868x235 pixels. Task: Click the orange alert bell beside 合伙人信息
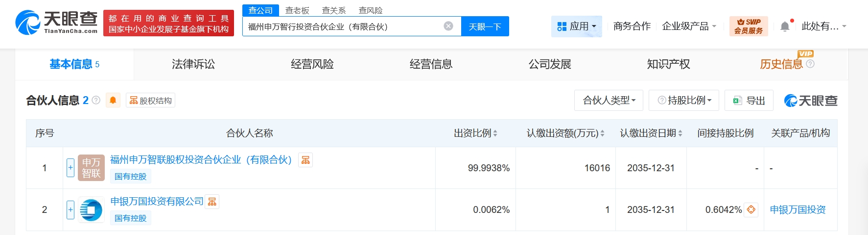click(x=113, y=100)
